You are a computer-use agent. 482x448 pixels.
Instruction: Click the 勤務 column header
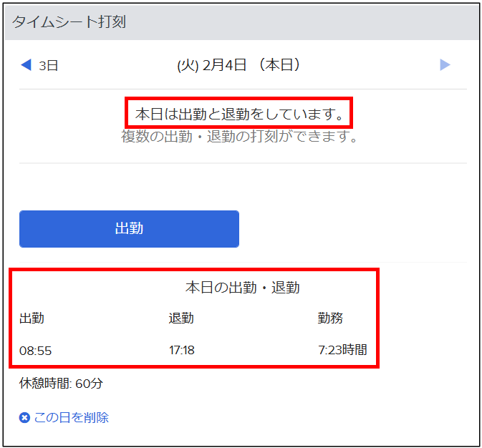330,318
